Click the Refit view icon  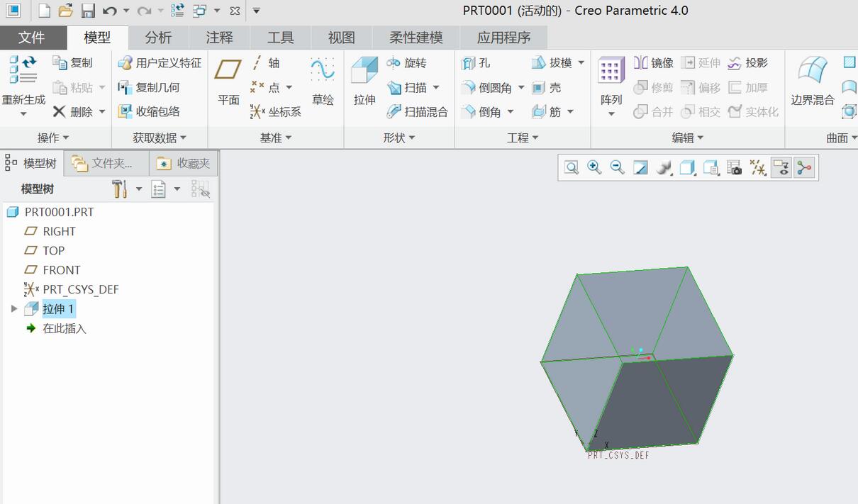click(x=572, y=167)
